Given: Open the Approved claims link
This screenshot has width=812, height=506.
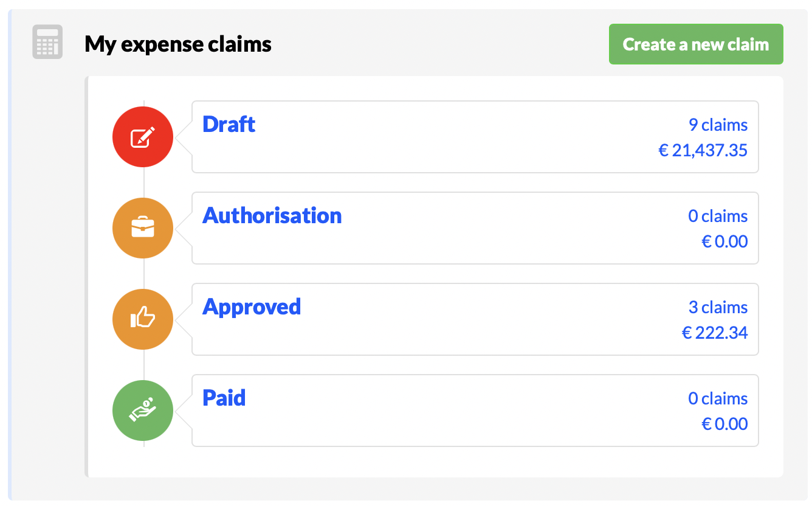Looking at the screenshot, I should tap(252, 307).
